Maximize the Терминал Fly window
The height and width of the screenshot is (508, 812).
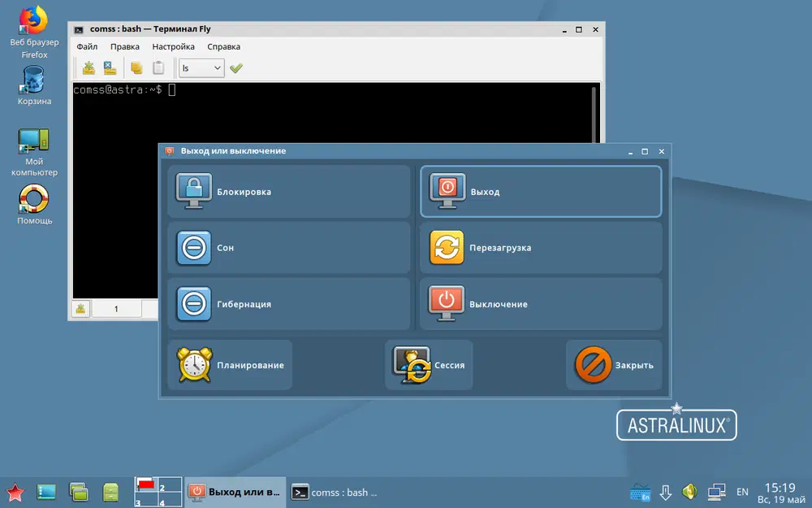pos(579,29)
